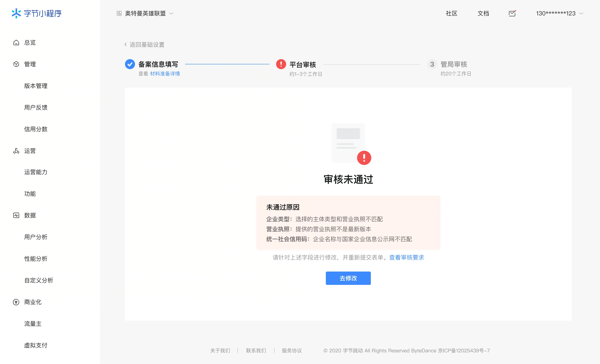This screenshot has height=364, width=600.
Task: Click the 商业化 yen icon
Action: (x=16, y=302)
